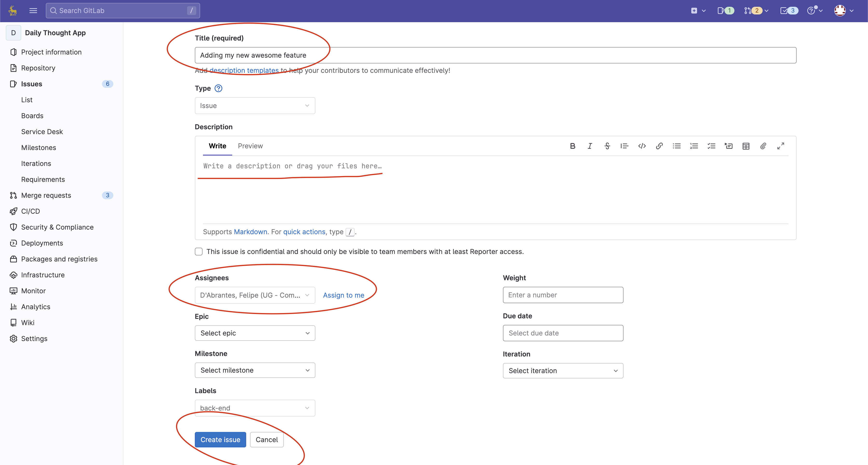Add a checklist in description

(711, 146)
